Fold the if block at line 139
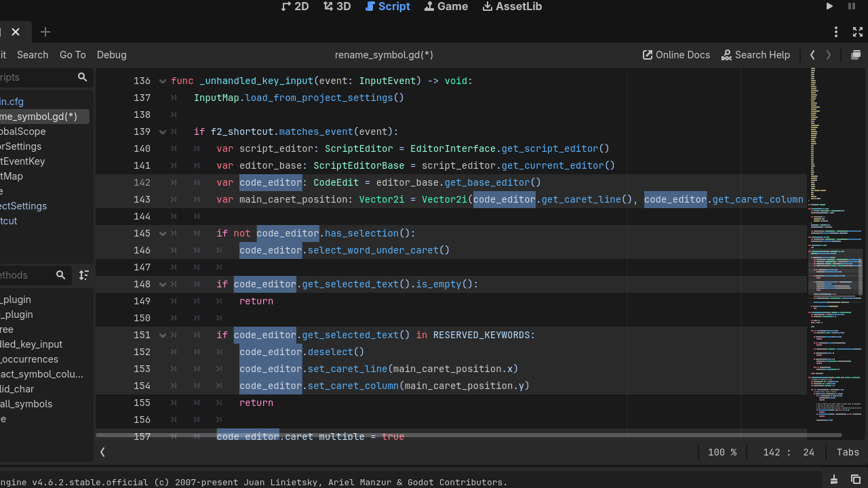 163,132
